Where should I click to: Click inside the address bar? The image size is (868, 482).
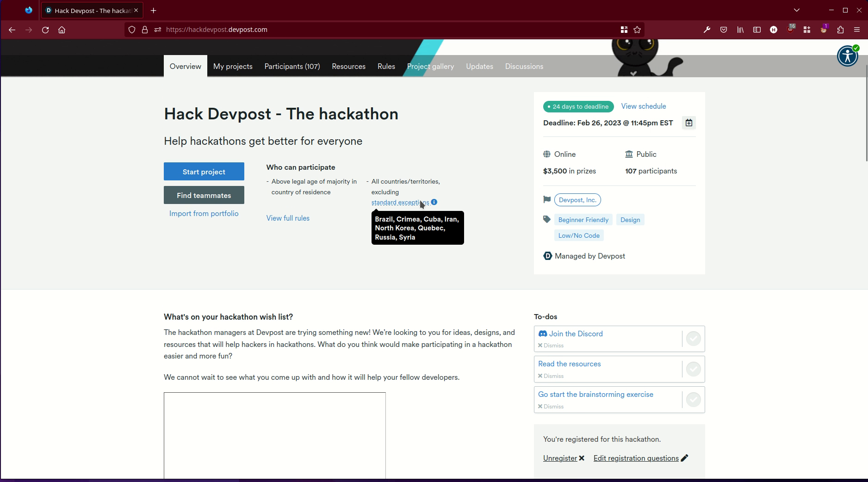(324, 30)
